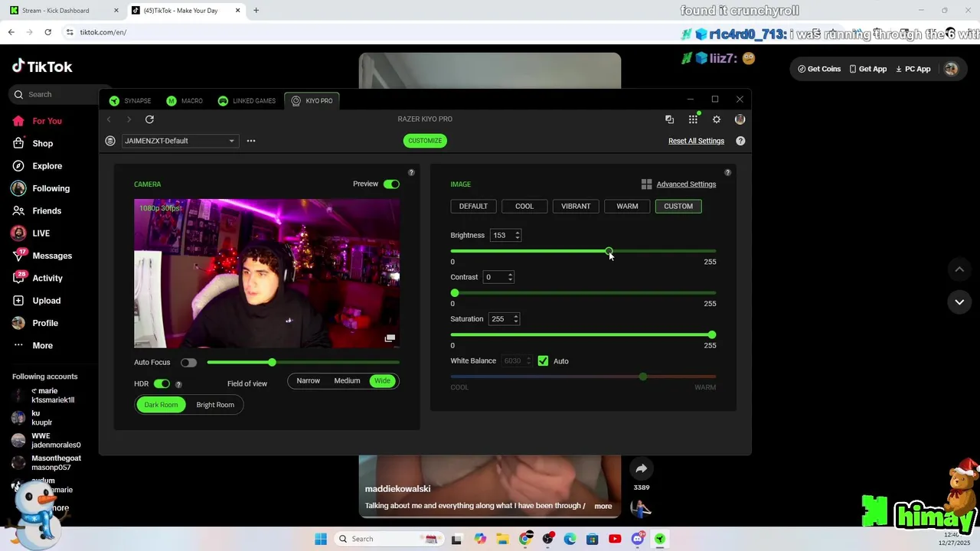The image size is (980, 551).
Task: Select the Dark Room mode
Action: pos(161,405)
